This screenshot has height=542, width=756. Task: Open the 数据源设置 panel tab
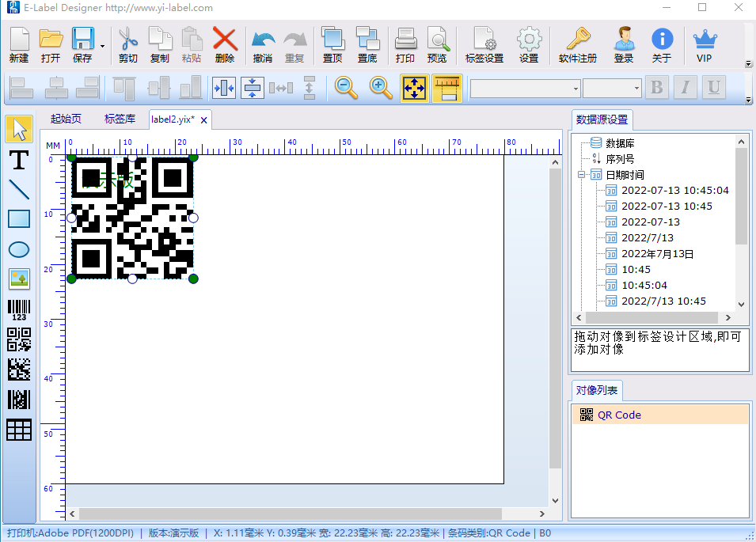(602, 119)
